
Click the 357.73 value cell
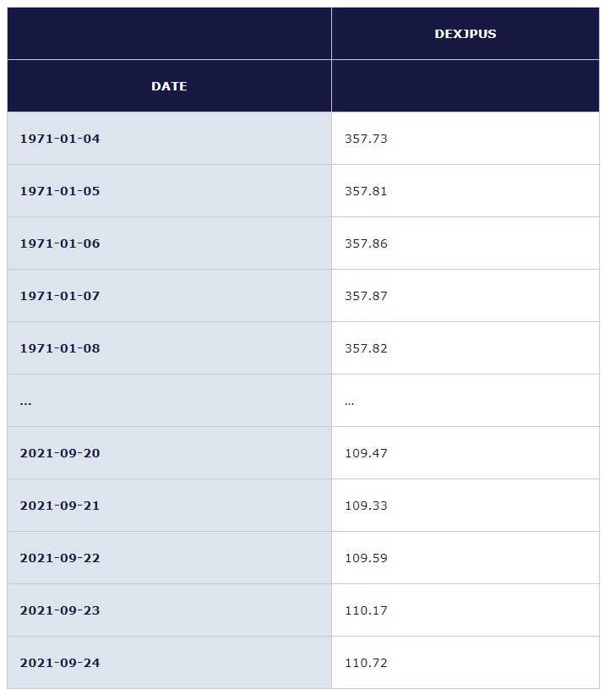366,139
